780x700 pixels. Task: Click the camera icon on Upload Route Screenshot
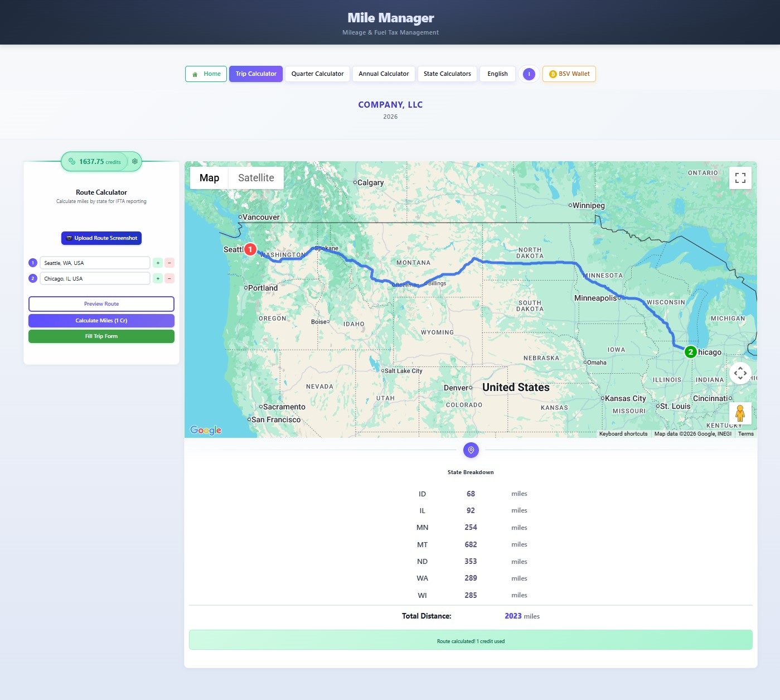(x=69, y=238)
